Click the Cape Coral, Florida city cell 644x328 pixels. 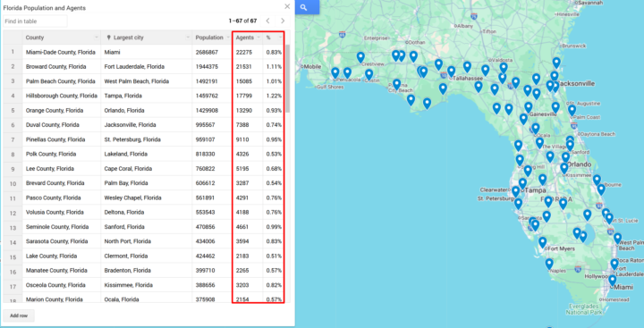pyautogui.click(x=146, y=169)
